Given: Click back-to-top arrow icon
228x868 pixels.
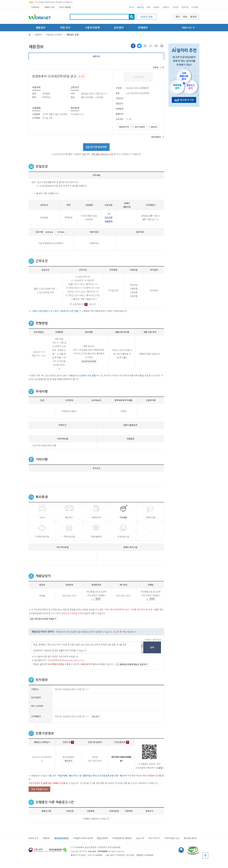Looking at the screenshot, I should tap(205, 855).
